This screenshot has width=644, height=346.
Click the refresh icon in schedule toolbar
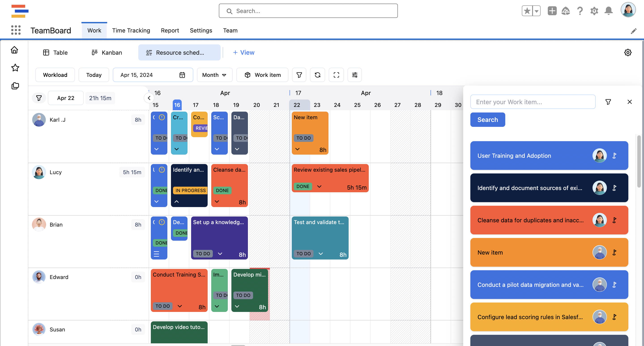click(318, 75)
